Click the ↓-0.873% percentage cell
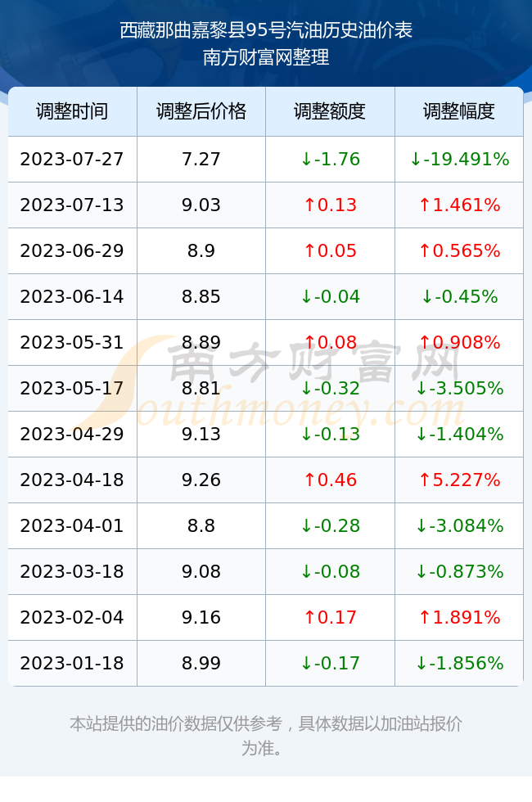 459,571
